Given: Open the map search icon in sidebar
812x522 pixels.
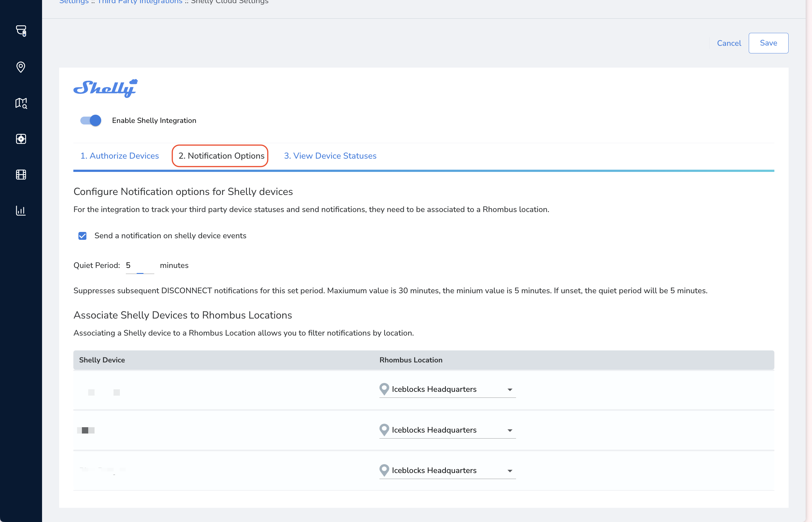Looking at the screenshot, I should 21,103.
